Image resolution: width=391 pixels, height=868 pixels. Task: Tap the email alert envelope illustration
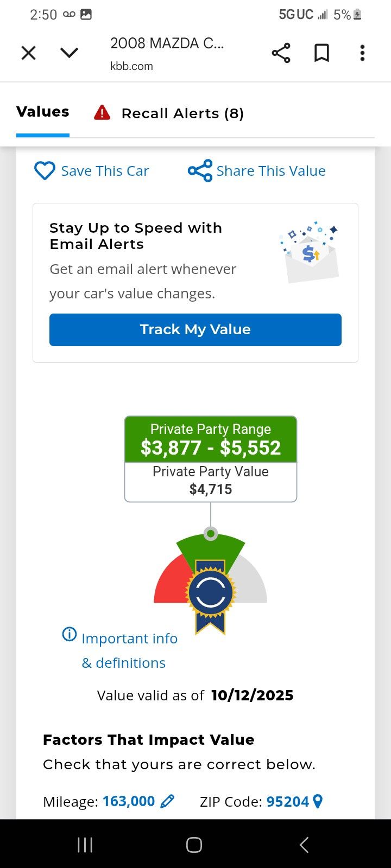[311, 252]
